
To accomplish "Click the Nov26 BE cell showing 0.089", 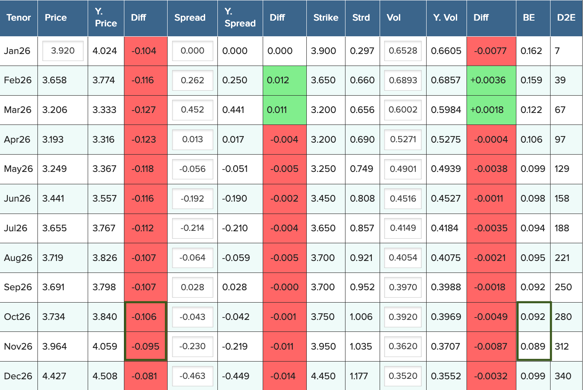I will [x=533, y=346].
